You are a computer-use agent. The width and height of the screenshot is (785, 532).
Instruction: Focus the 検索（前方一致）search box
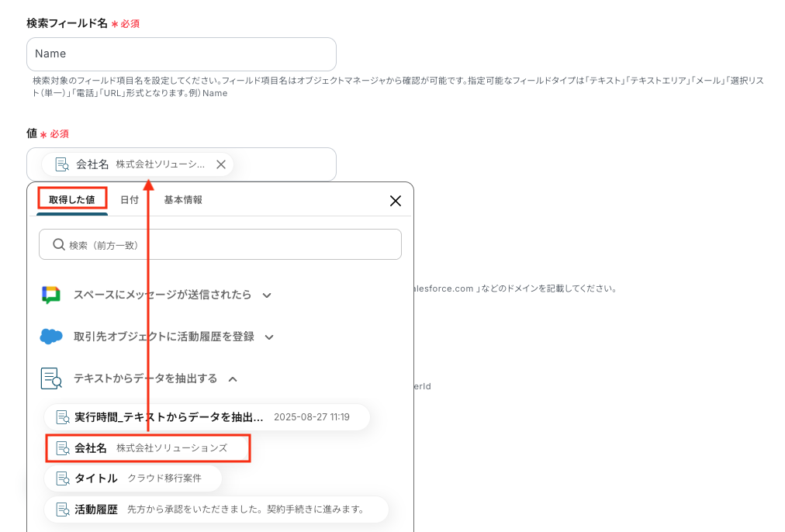coord(220,244)
